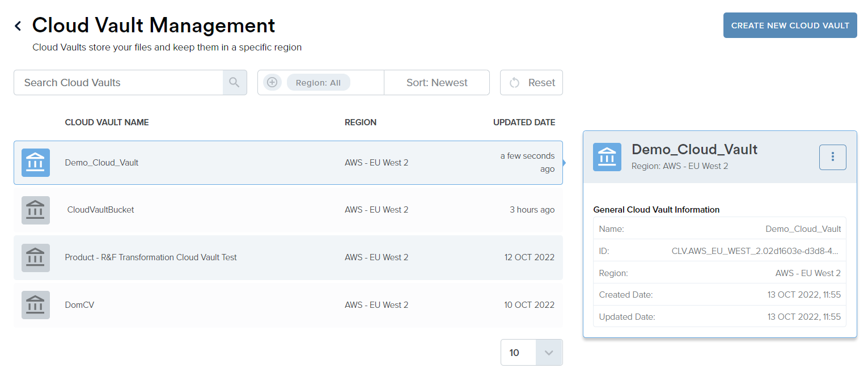This screenshot has height=377, width=868.
Task: Open the Sort: Newest dropdown
Action: click(437, 82)
